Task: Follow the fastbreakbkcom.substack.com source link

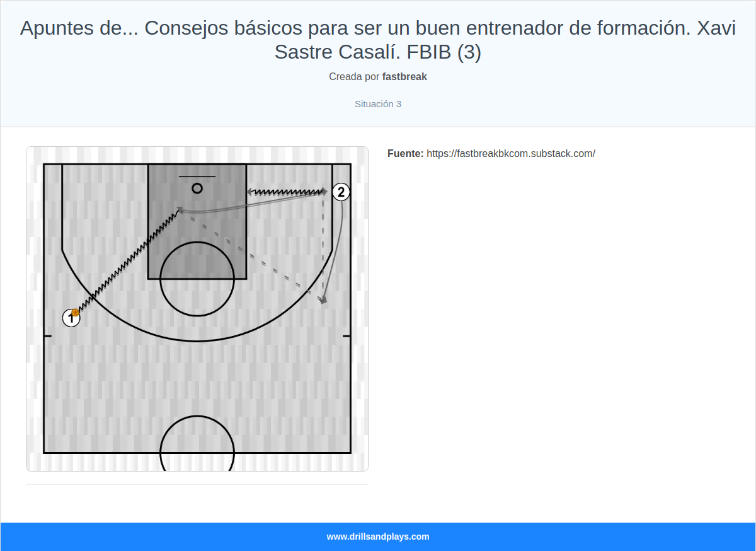Action: pos(511,153)
